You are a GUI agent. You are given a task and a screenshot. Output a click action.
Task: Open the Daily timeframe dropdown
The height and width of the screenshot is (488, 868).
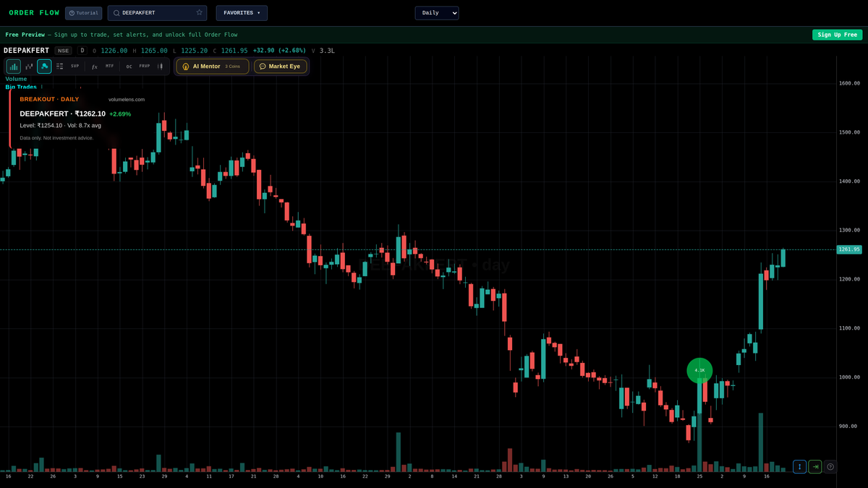(x=436, y=12)
